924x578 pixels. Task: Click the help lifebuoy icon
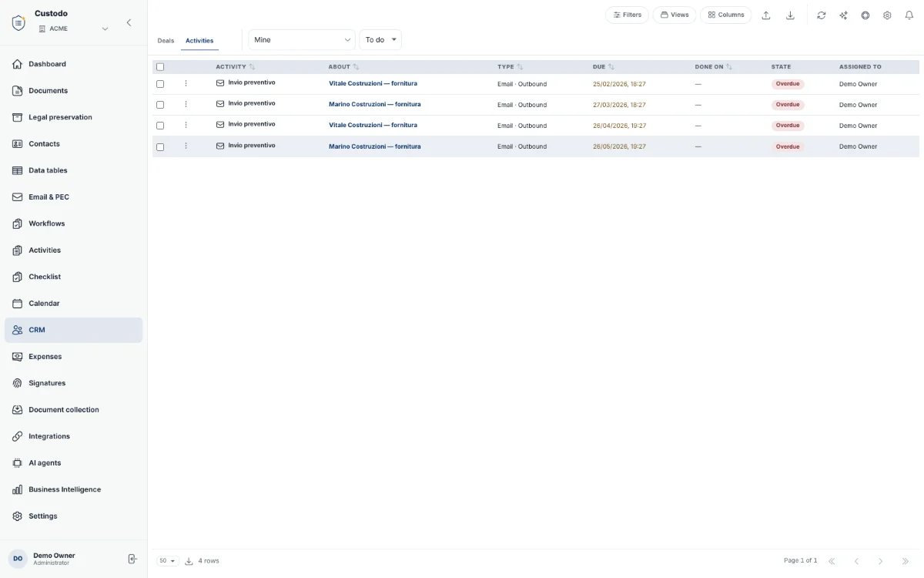click(865, 15)
